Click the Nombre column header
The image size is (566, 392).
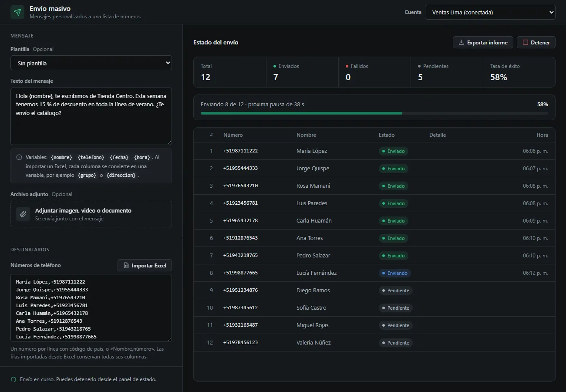[306, 135]
